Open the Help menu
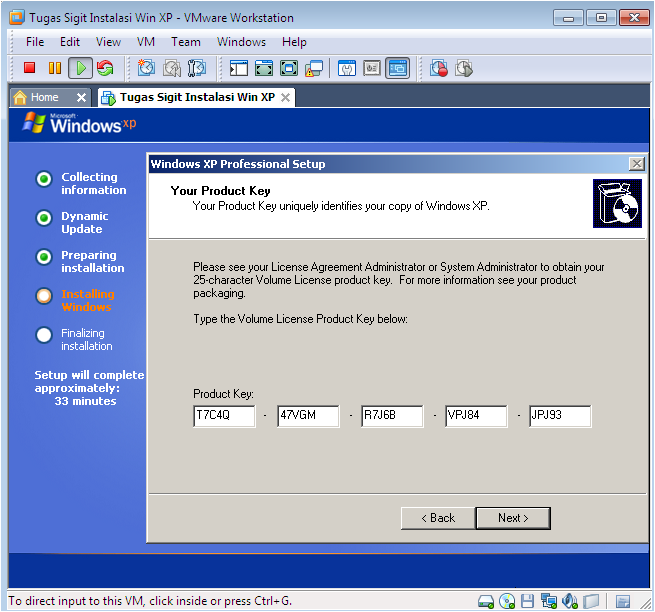655x612 pixels. [294, 42]
